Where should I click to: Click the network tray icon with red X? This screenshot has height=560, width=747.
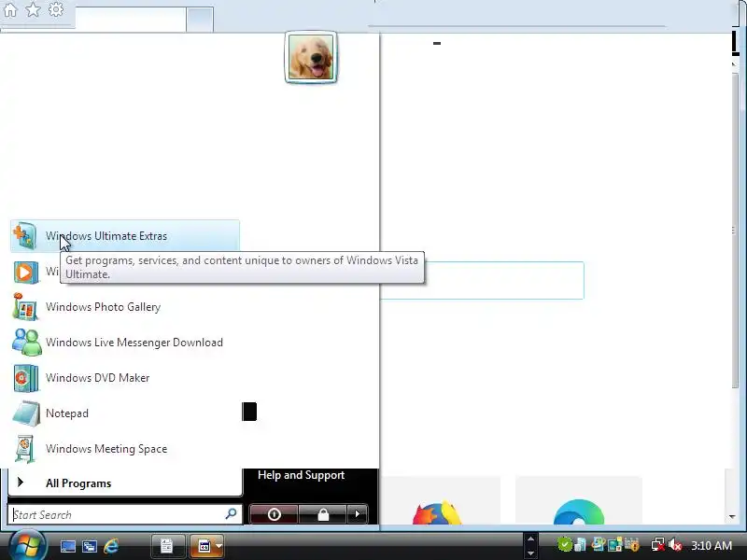pos(658,544)
